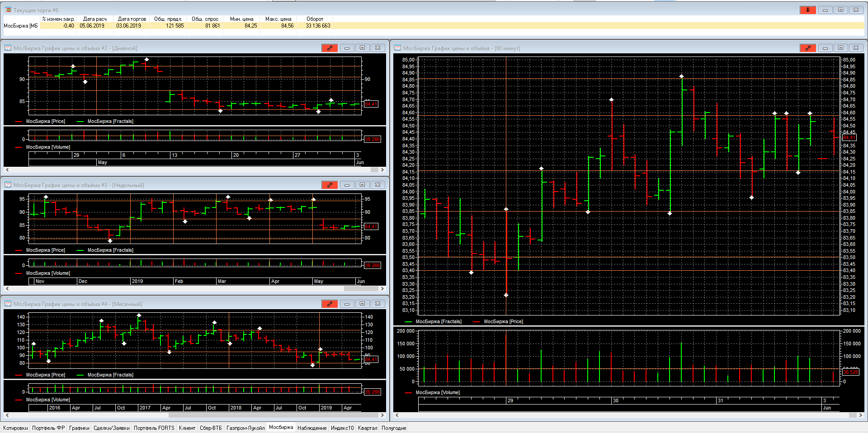Click the left scroll arrow under the Дневной chart
The image size is (868, 433).
coord(7,170)
